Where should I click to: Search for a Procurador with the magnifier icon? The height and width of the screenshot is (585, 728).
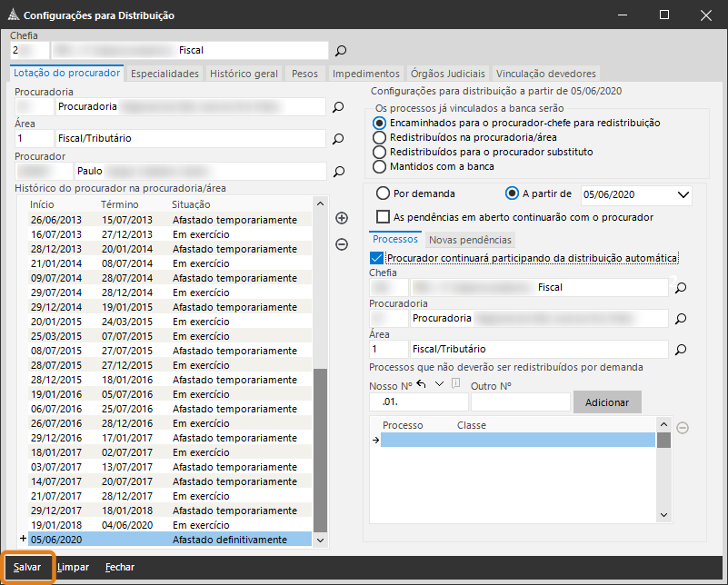pyautogui.click(x=338, y=171)
